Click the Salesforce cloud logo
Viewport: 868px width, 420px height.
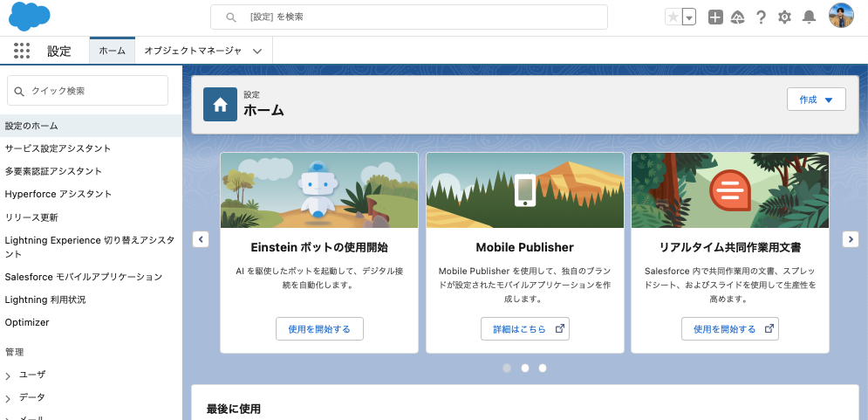[x=30, y=17]
